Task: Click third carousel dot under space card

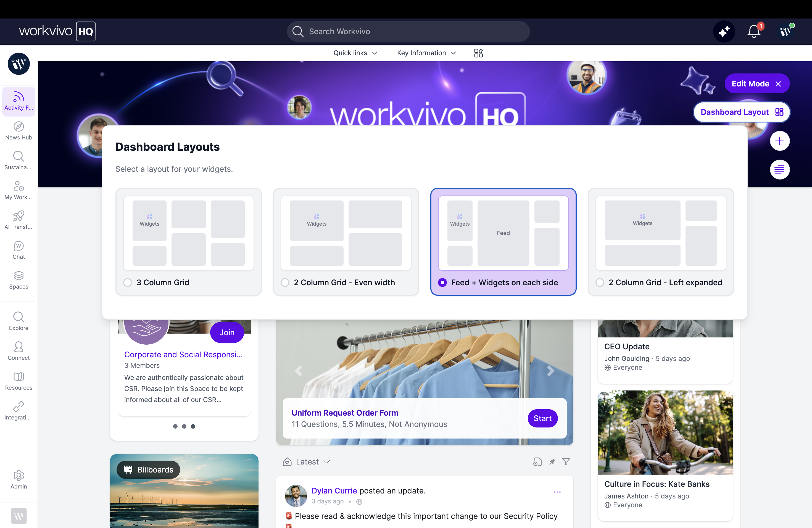Action: 193,426
